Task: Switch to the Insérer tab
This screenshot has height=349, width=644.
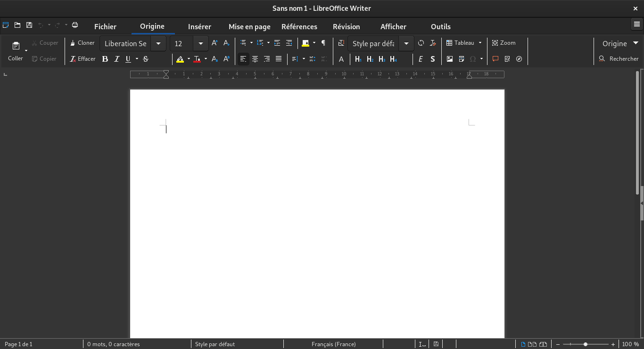Action: tap(199, 27)
